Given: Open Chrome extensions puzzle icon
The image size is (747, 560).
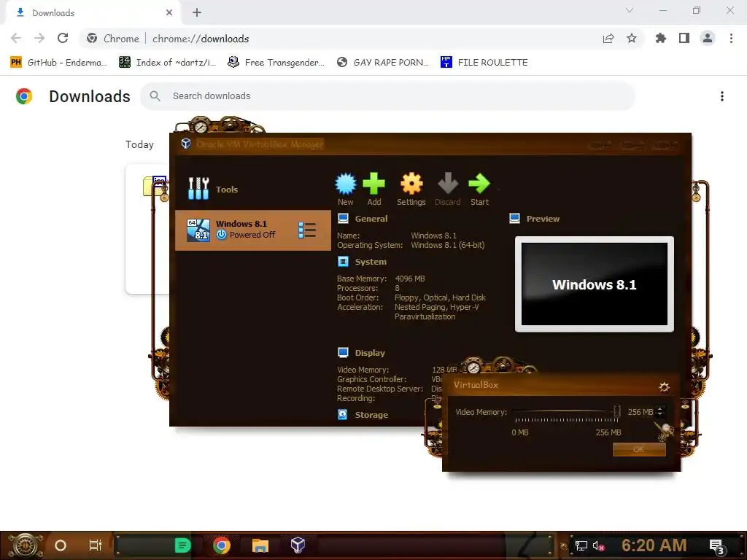Looking at the screenshot, I should tap(660, 38).
